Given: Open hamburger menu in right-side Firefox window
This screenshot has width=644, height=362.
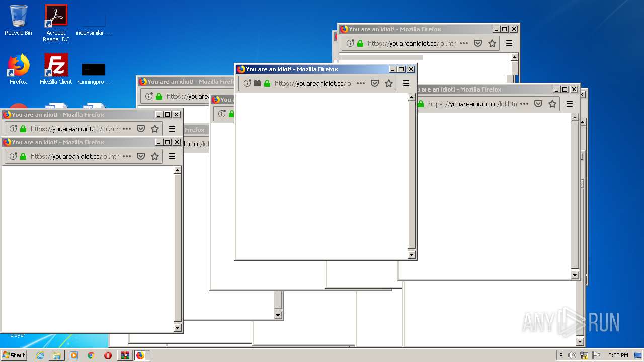Looking at the screenshot, I should [x=570, y=104].
